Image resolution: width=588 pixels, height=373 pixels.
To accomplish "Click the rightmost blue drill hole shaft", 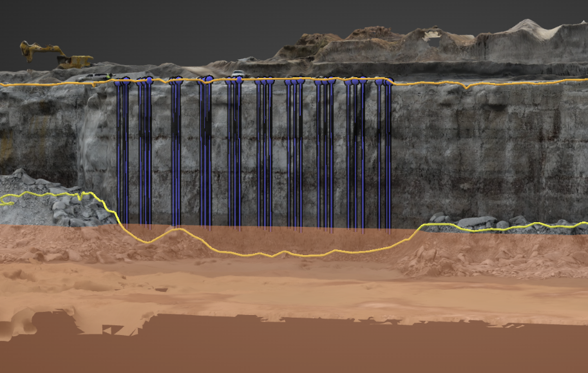I will point(388,155).
